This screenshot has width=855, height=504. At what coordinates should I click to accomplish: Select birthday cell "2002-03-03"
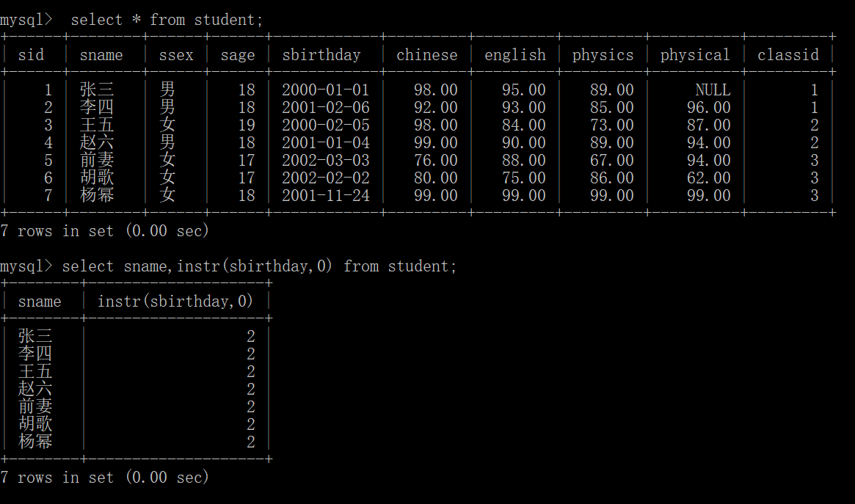[x=326, y=160]
